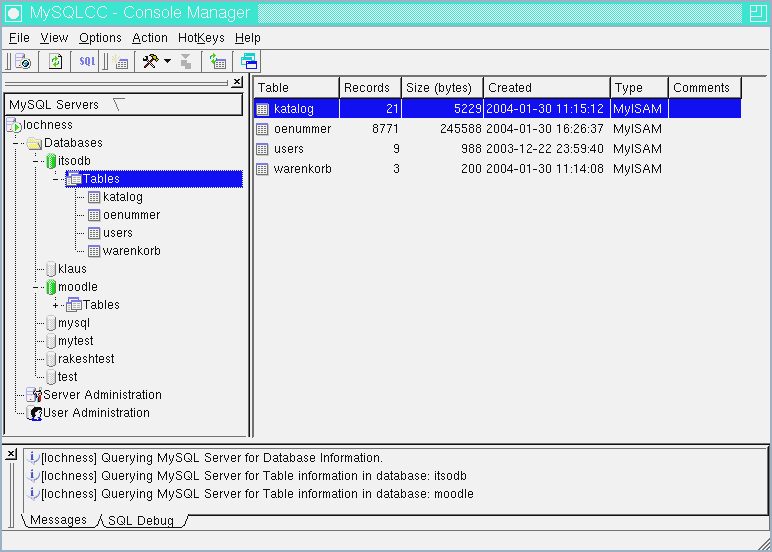
Task: Click the SQL query toolbar button
Action: pyautogui.click(x=88, y=62)
